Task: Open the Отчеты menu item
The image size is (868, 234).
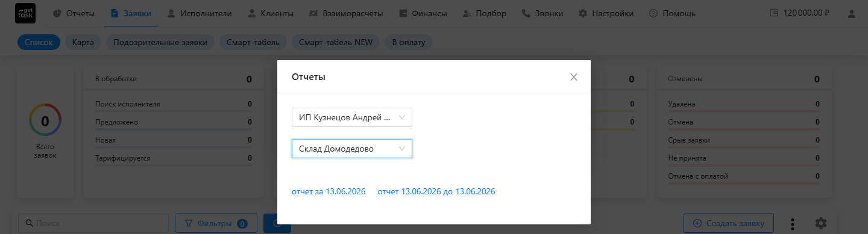Action: (74, 13)
